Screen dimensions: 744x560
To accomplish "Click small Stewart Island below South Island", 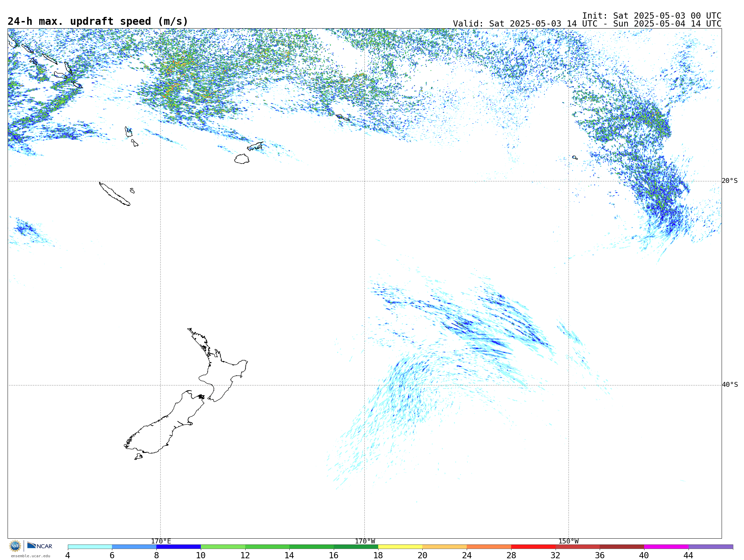I will [138, 457].
